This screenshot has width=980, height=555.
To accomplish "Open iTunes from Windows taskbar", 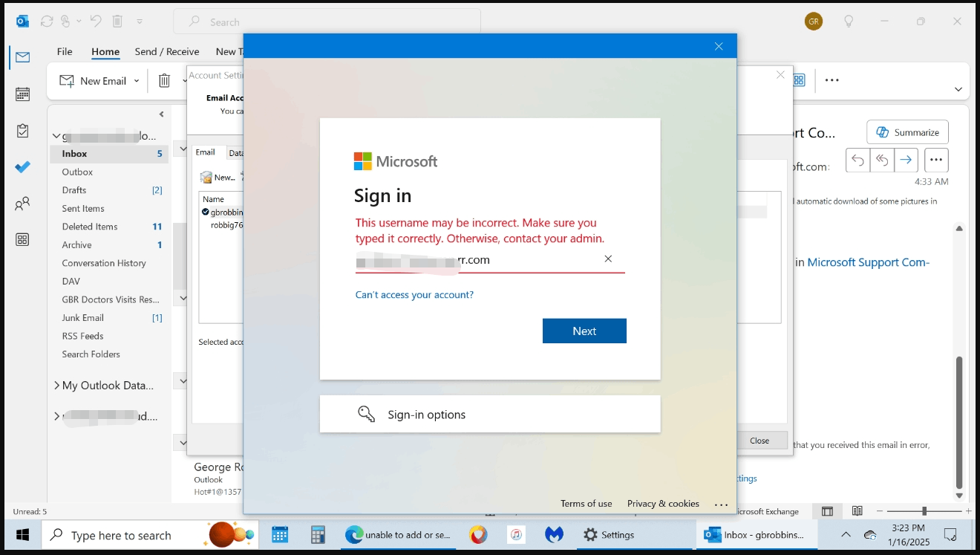I will pos(517,535).
